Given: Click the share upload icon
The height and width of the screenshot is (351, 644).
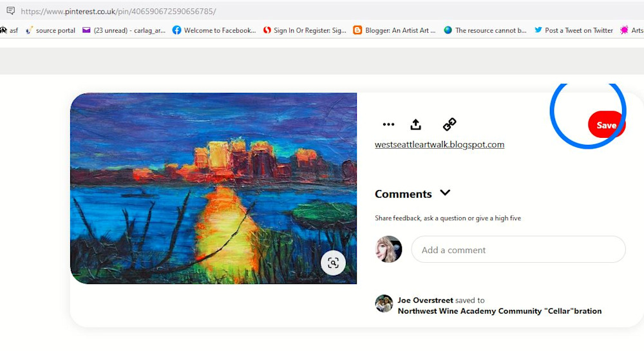Looking at the screenshot, I should pyautogui.click(x=415, y=124).
